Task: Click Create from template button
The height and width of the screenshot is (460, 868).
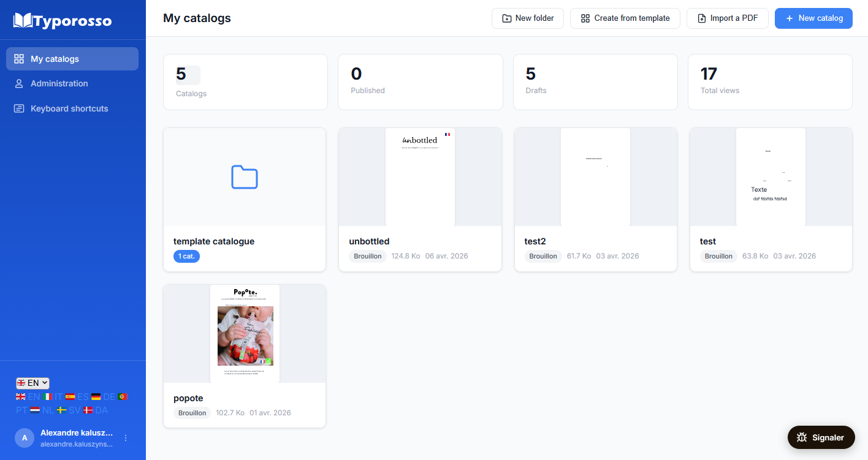Action: click(x=625, y=18)
